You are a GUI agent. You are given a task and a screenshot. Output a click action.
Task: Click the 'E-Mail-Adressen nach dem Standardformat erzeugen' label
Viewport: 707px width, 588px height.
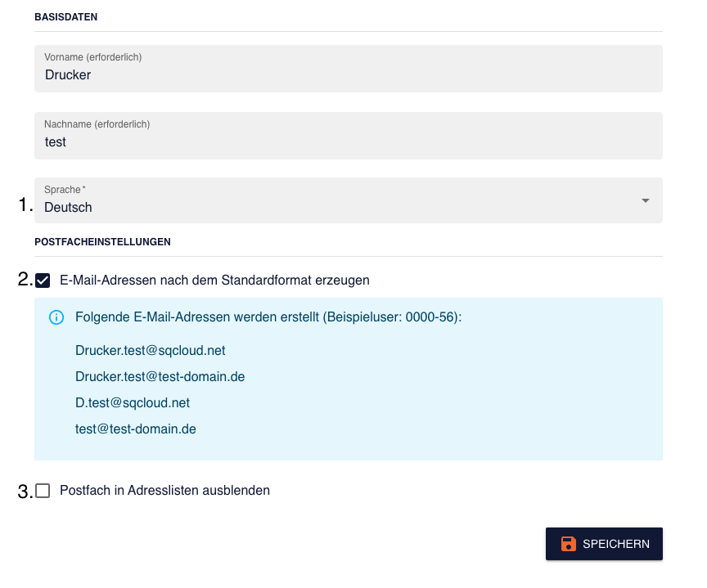pos(214,281)
